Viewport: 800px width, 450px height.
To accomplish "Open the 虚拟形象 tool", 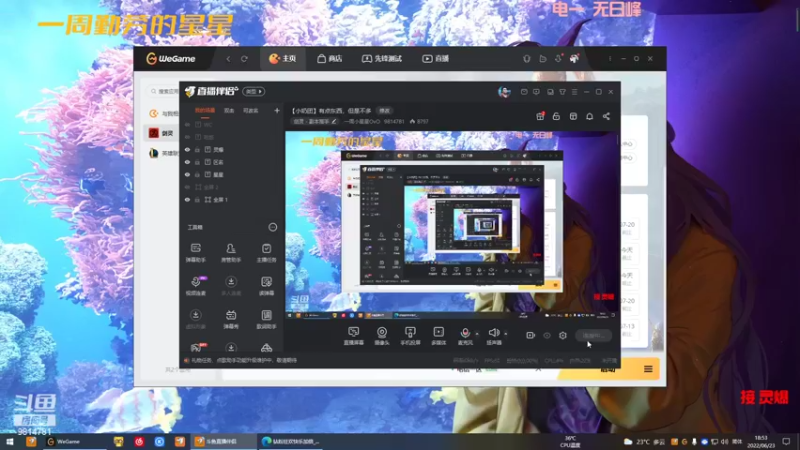I will click(195, 319).
